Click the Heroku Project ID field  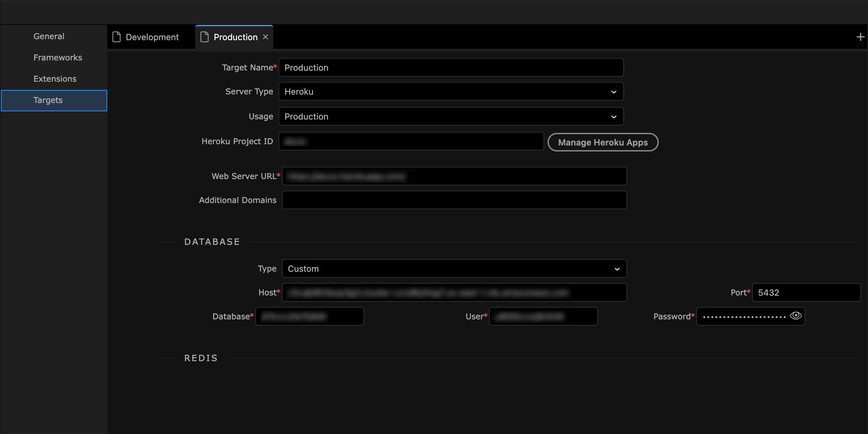411,141
